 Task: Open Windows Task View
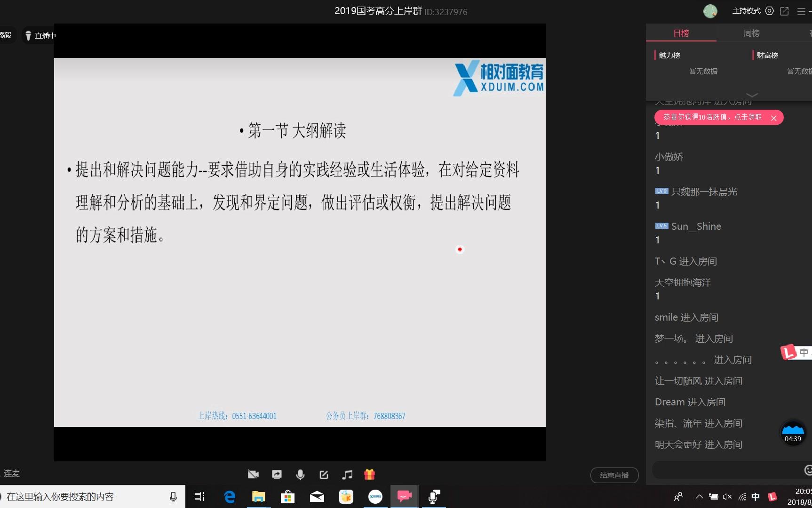pyautogui.click(x=199, y=497)
